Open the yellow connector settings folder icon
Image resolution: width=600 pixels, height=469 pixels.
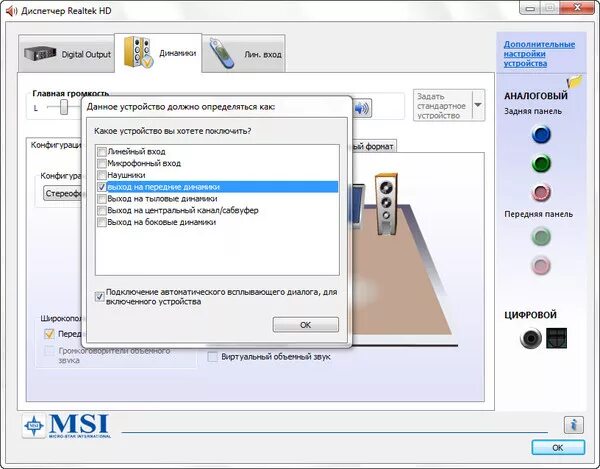click(574, 81)
